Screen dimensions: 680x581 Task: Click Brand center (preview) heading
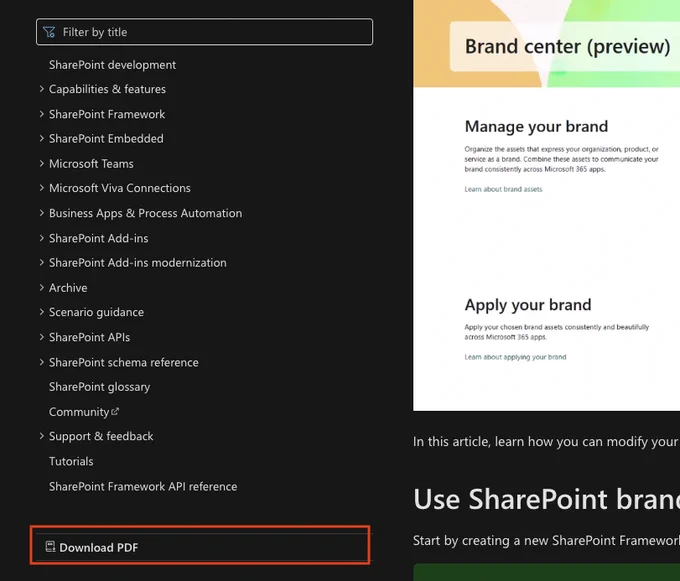point(567,46)
